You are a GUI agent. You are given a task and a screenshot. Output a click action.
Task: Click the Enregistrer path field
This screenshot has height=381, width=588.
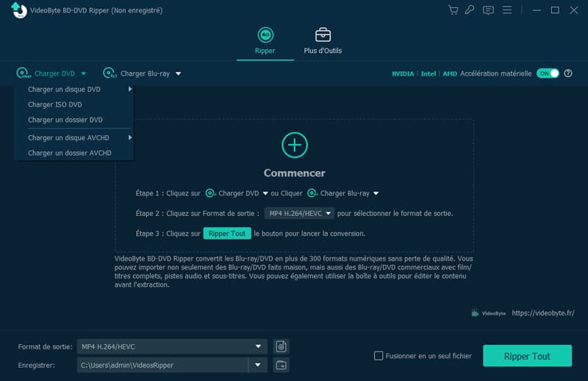click(162, 365)
